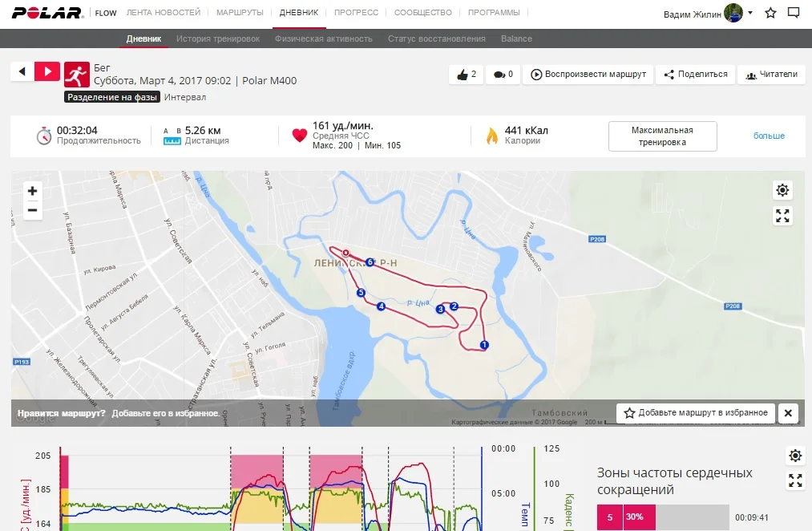Click route start point marker on map
Image resolution: width=812 pixels, height=531 pixels.
click(346, 253)
